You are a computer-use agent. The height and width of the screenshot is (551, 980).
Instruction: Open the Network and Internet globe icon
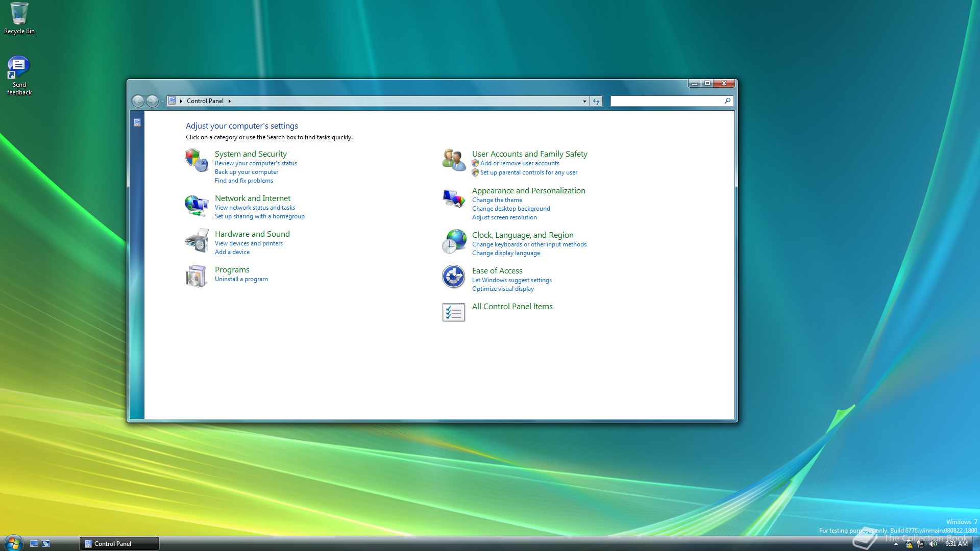pos(197,205)
